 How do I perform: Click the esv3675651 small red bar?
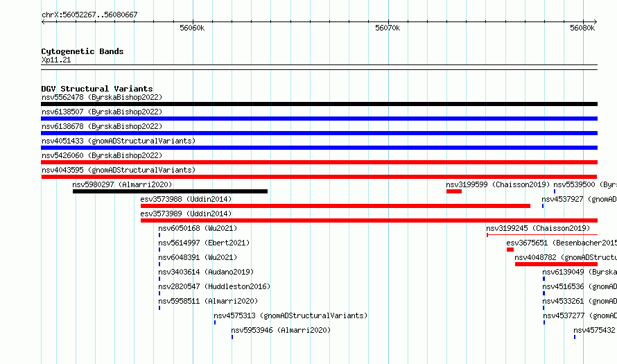tap(510, 250)
